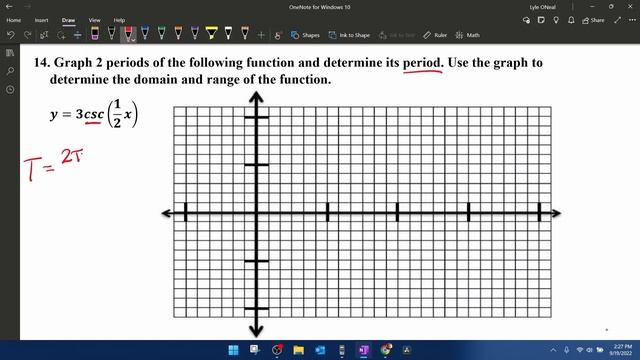The width and height of the screenshot is (640, 360).
Task: Toggle Ink to Shape conversion
Action: coord(349,35)
